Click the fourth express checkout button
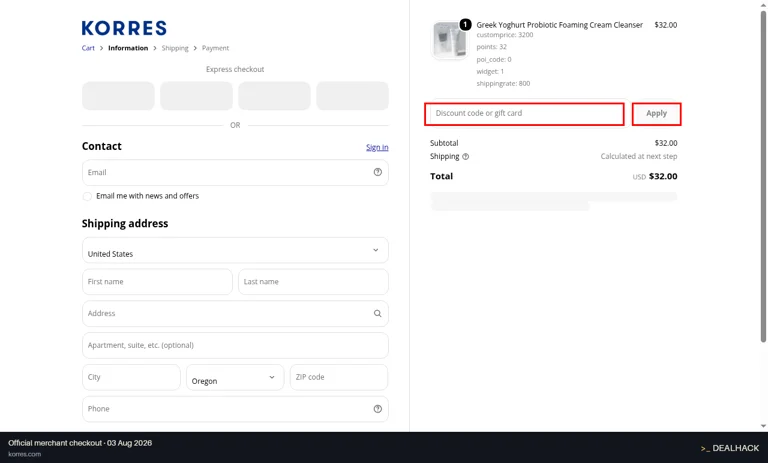768x463 pixels. [x=353, y=96]
